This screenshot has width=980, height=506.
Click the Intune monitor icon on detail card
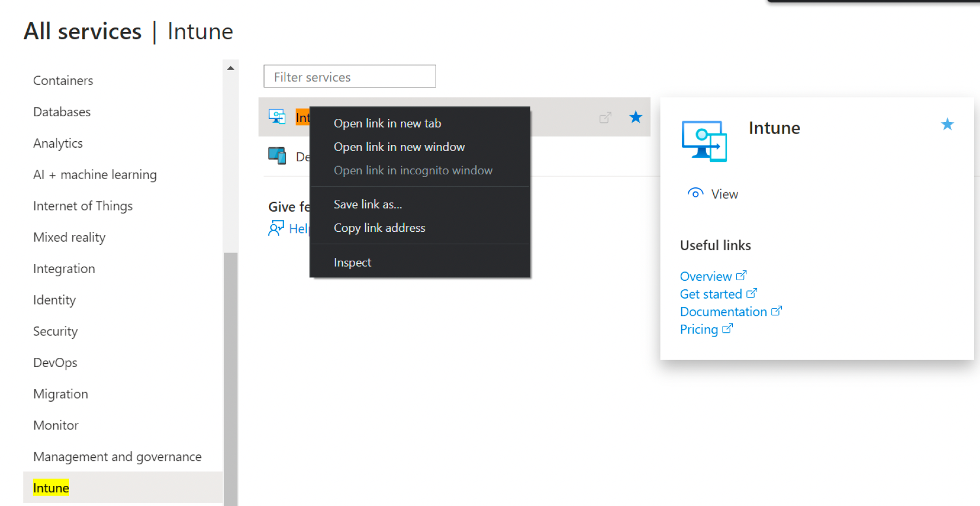pyautogui.click(x=703, y=141)
